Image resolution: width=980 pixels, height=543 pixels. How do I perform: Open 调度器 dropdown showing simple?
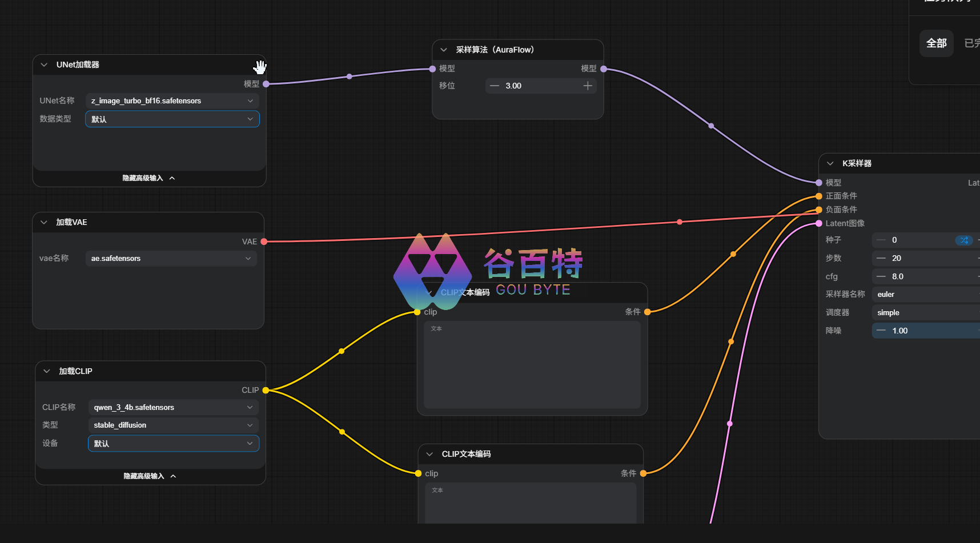(926, 313)
